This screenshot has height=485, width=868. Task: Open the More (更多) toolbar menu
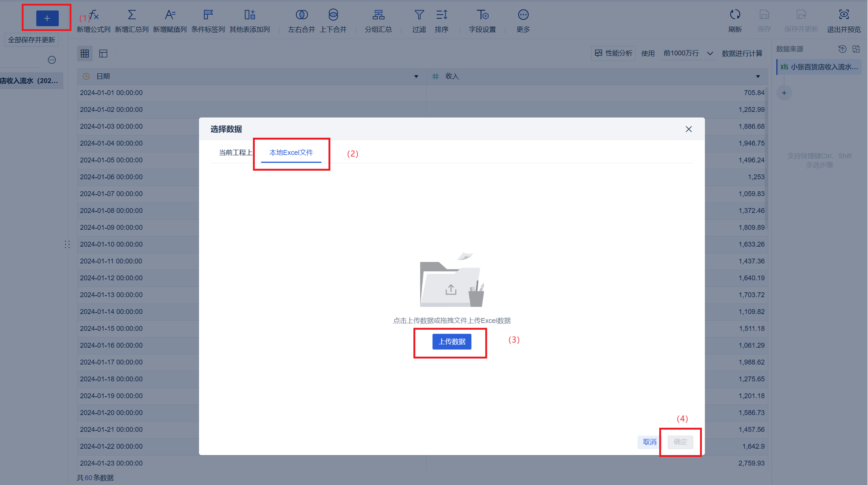(x=523, y=21)
